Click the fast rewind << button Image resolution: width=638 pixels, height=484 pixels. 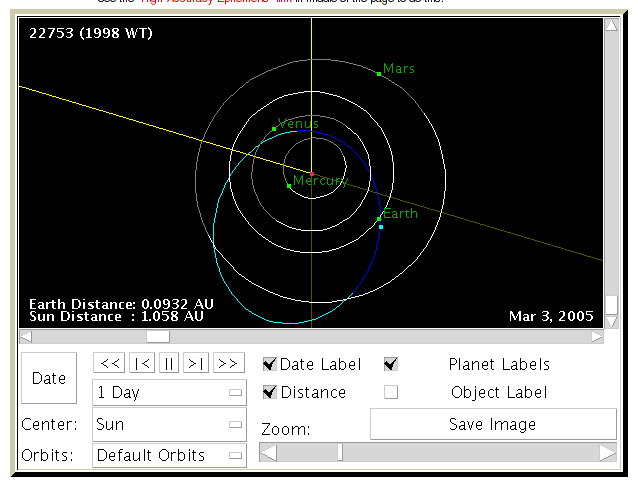pyautogui.click(x=109, y=363)
